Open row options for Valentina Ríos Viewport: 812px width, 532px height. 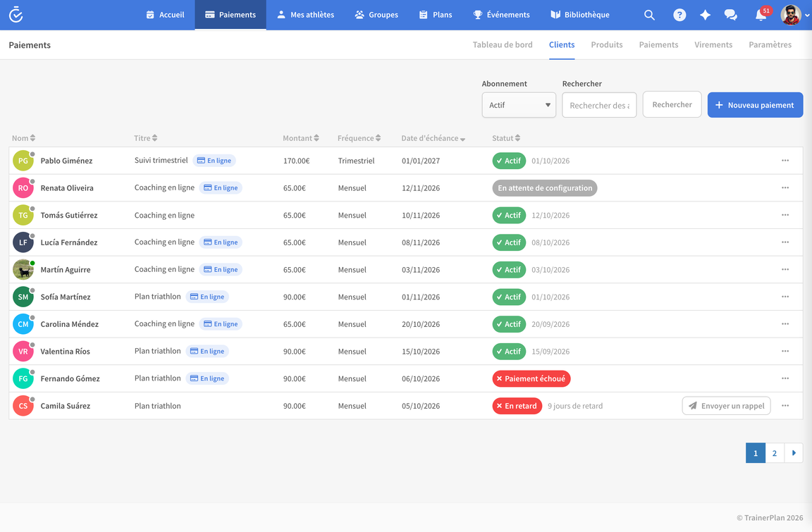(x=785, y=351)
